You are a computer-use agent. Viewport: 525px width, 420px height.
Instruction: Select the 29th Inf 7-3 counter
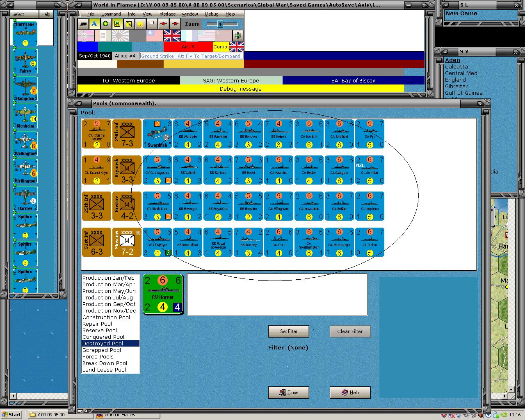coord(127,134)
